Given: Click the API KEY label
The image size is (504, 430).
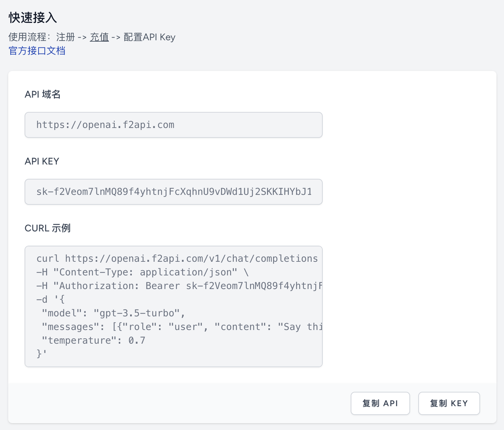Looking at the screenshot, I should pos(42,161).
